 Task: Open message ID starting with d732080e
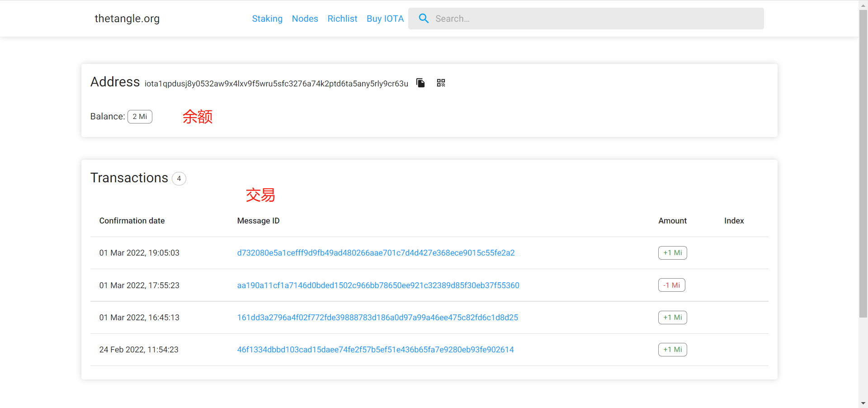coord(376,253)
